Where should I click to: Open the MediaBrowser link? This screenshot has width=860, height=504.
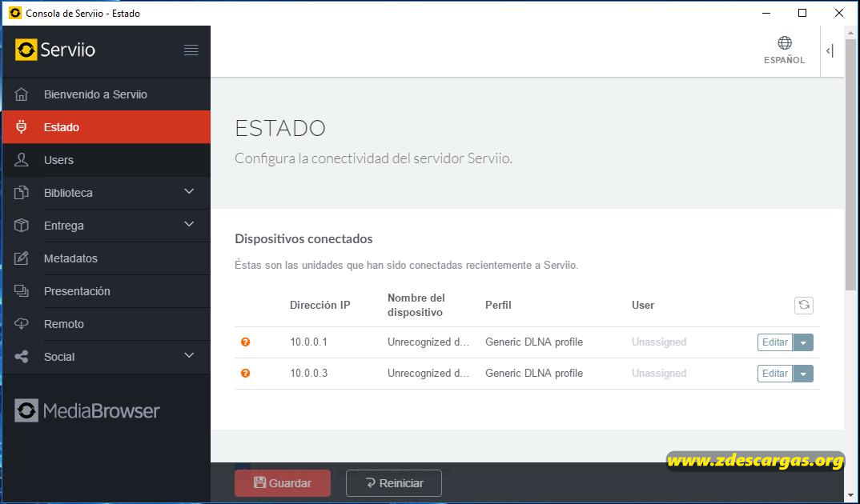[88, 411]
